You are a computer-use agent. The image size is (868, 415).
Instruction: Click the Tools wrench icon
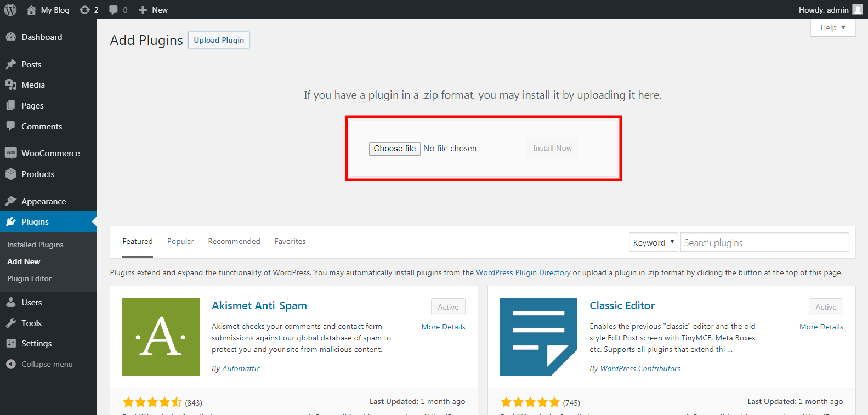(11, 323)
